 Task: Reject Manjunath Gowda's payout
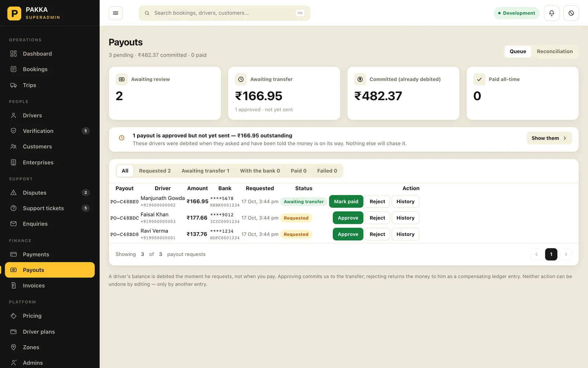coord(377,201)
